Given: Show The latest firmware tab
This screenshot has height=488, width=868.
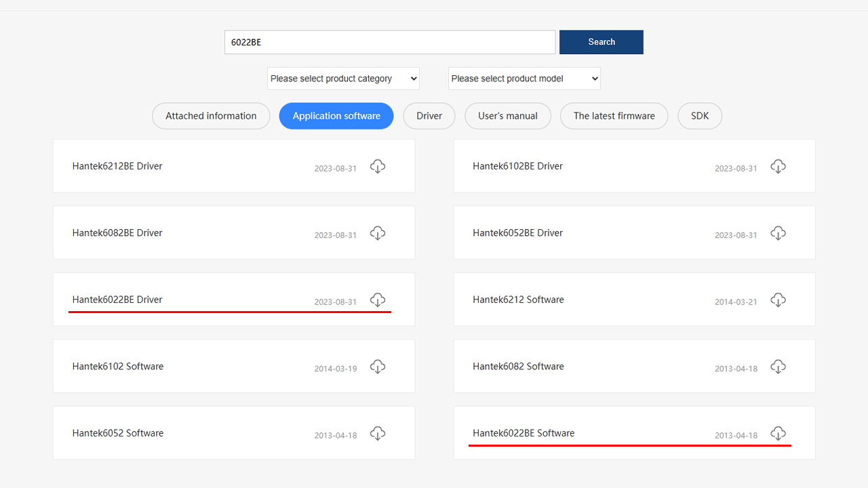Looking at the screenshot, I should (x=614, y=116).
